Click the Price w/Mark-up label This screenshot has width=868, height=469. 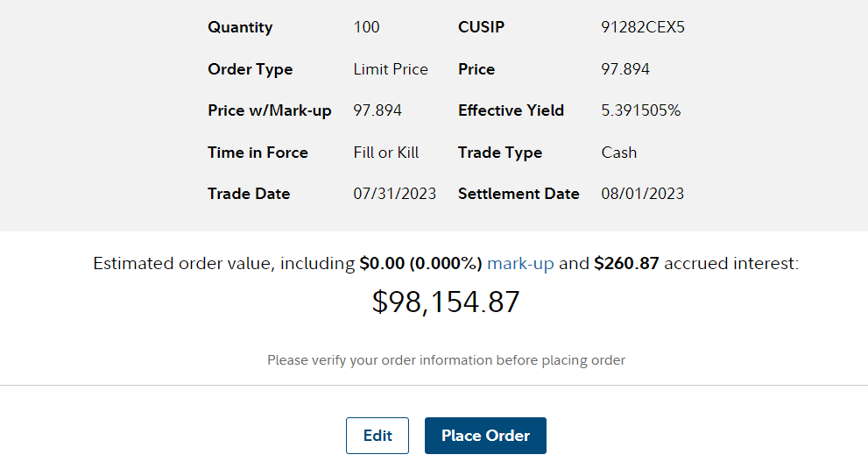[x=269, y=110]
